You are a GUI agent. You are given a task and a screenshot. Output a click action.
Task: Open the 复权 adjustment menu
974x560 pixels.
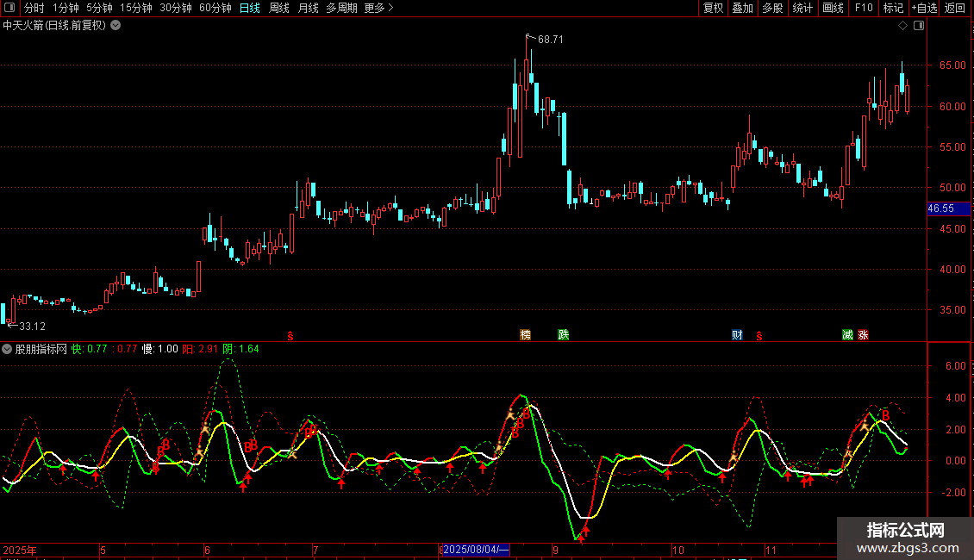pos(713,8)
